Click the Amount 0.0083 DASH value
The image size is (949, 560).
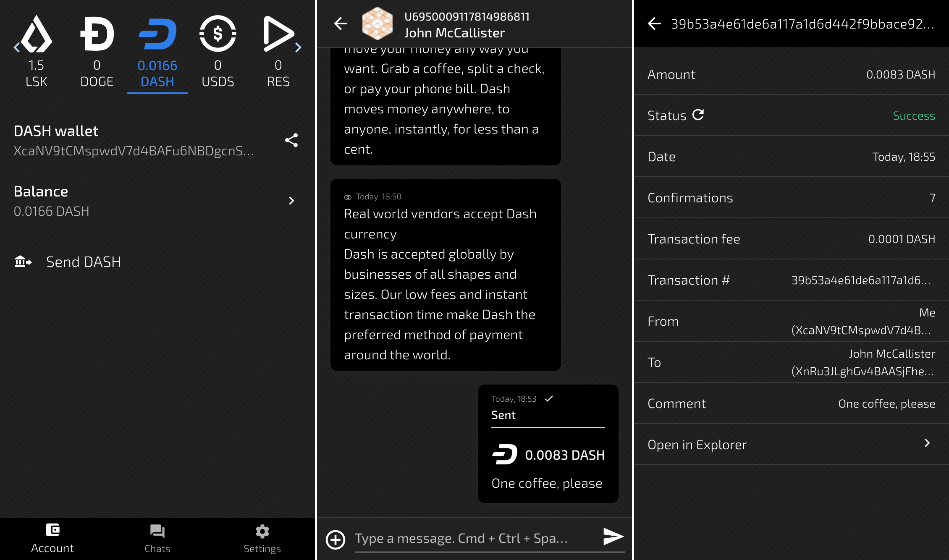[901, 75]
